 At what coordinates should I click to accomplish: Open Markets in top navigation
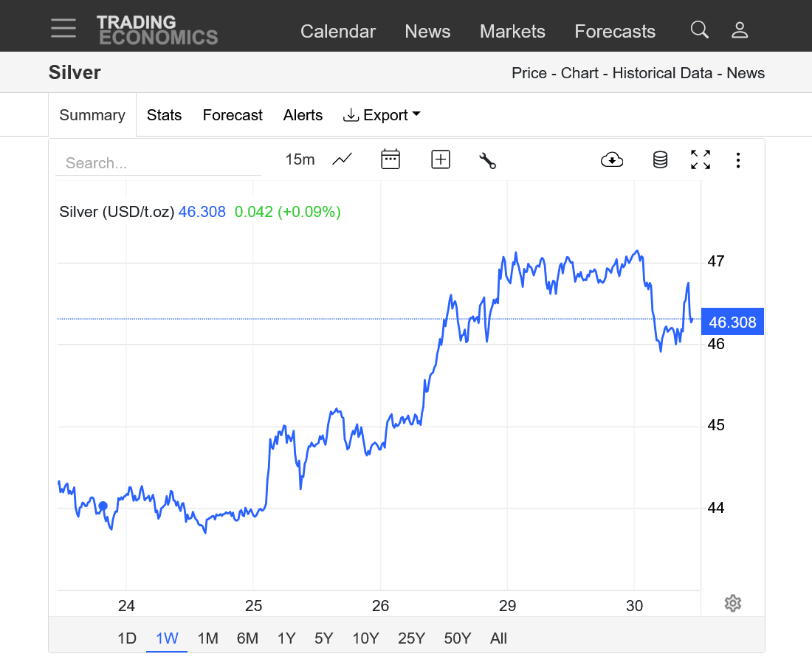[x=512, y=32]
